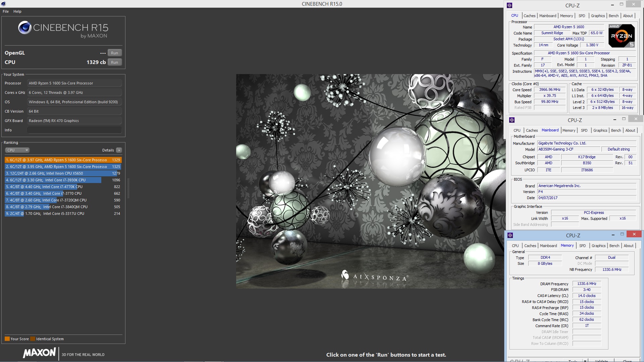Click the AMD Ryzen 5 1600 name field

click(569, 27)
